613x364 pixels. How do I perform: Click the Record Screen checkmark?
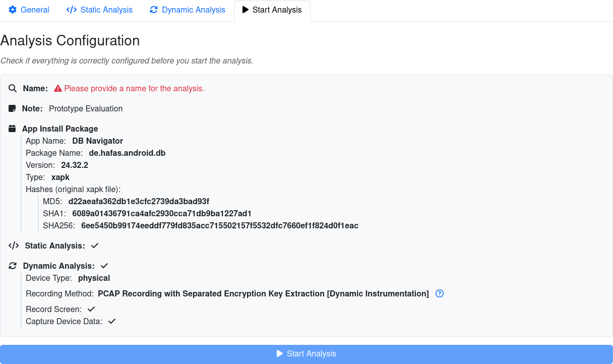tap(91, 309)
